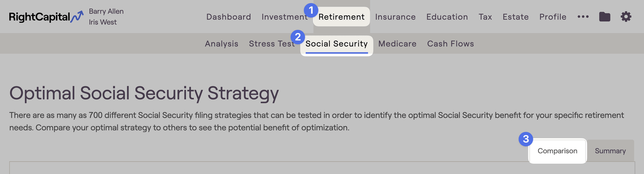Go to the Estate section

coord(516,17)
